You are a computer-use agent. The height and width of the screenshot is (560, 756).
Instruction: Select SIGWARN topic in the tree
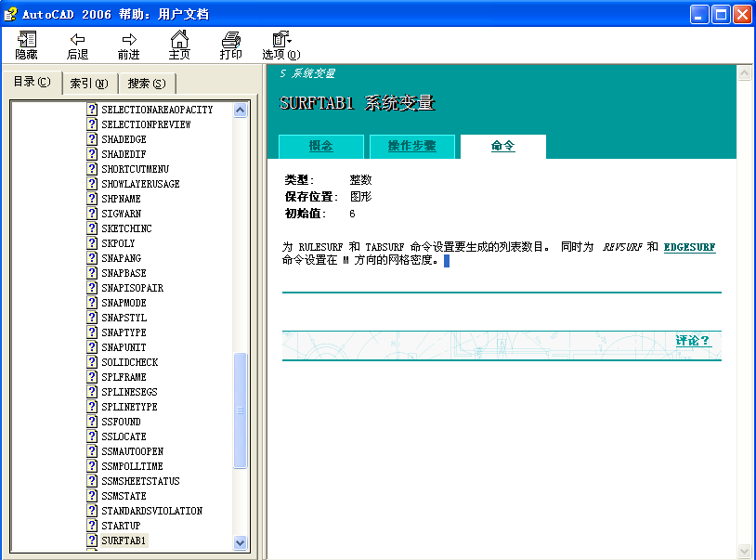(x=121, y=214)
